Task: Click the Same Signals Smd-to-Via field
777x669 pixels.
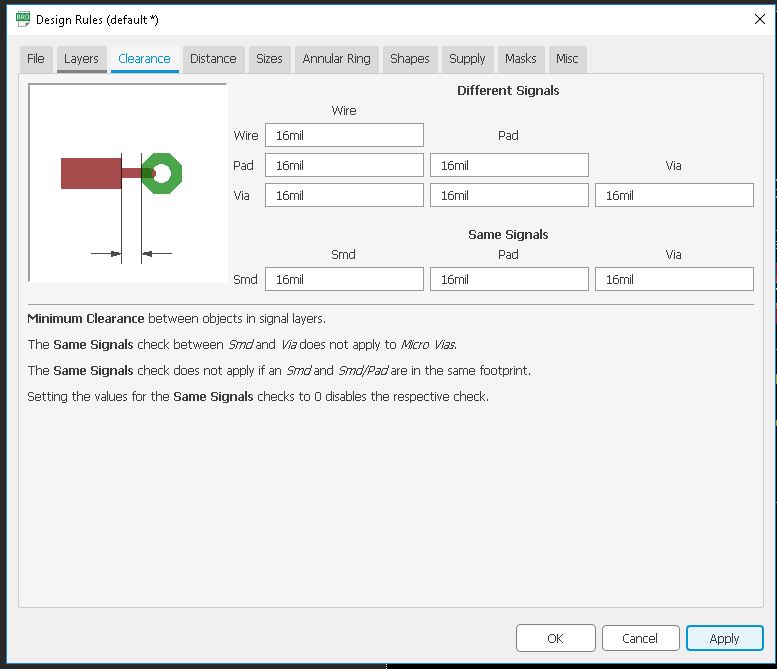Action: [x=674, y=279]
